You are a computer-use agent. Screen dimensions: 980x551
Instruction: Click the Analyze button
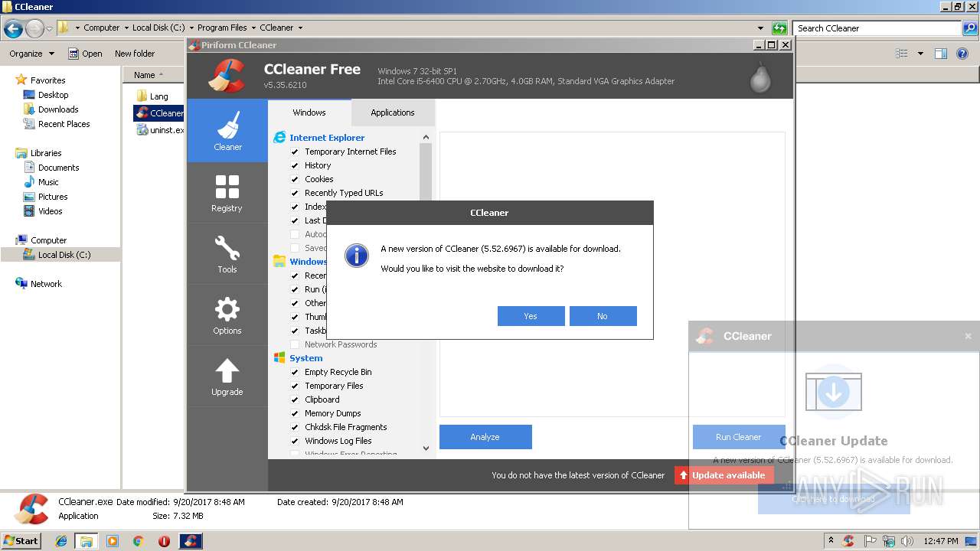pyautogui.click(x=485, y=437)
